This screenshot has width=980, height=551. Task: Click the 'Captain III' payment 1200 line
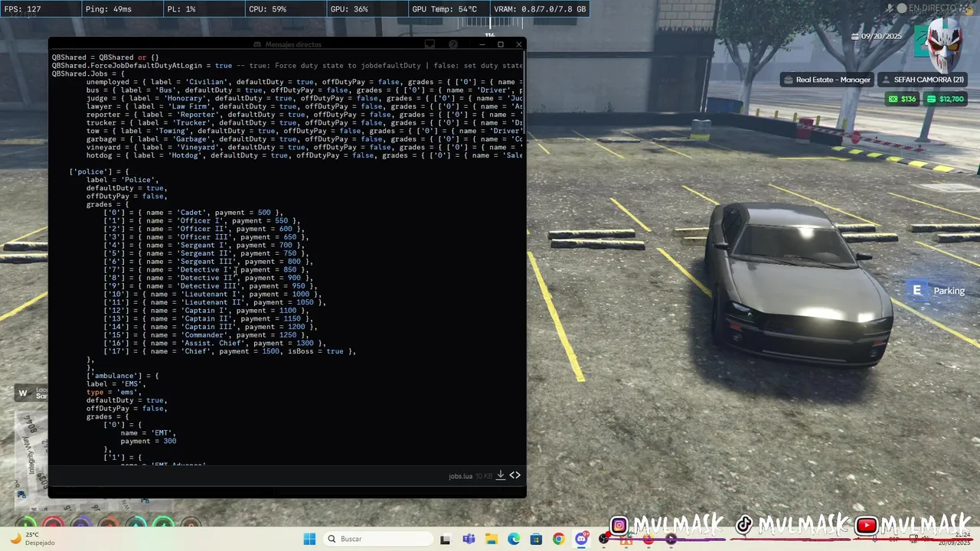pyautogui.click(x=210, y=327)
